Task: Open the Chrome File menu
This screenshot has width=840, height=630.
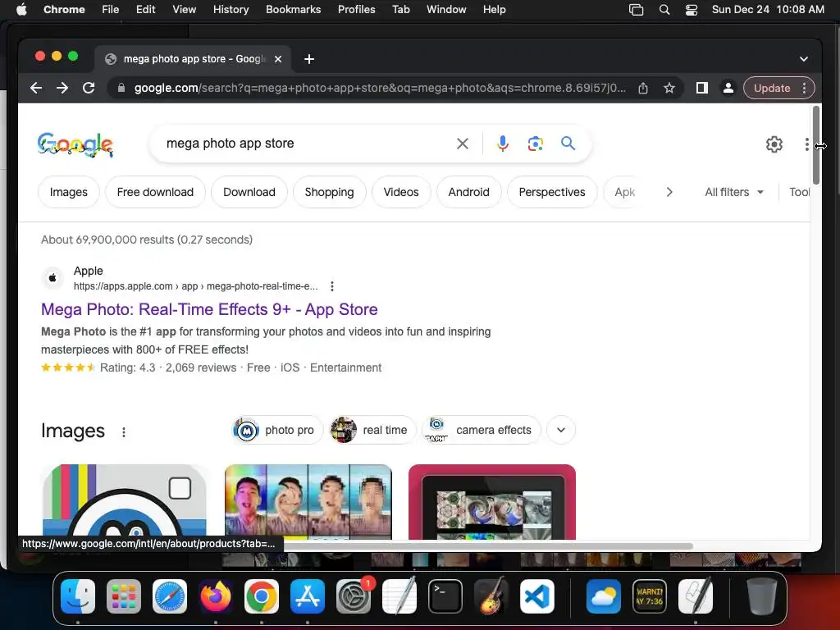Action: pos(111,10)
